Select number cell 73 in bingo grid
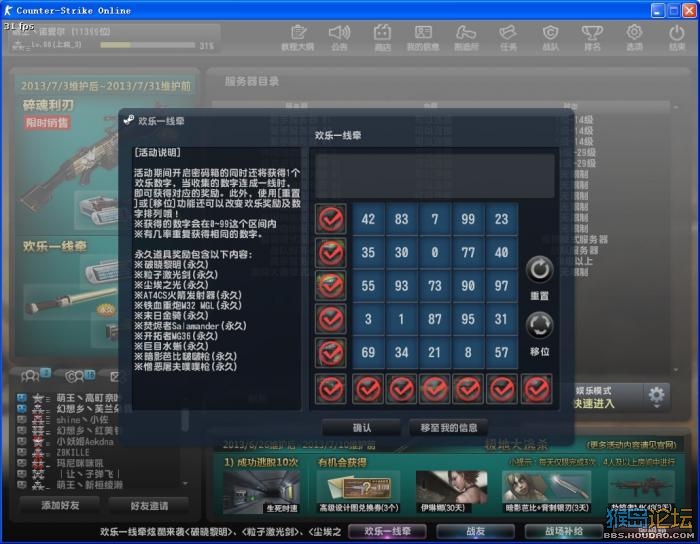The image size is (700, 544). pyautogui.click(x=435, y=286)
